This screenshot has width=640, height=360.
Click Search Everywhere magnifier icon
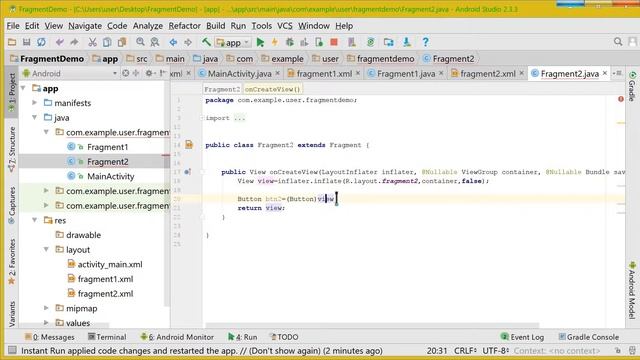[618, 42]
